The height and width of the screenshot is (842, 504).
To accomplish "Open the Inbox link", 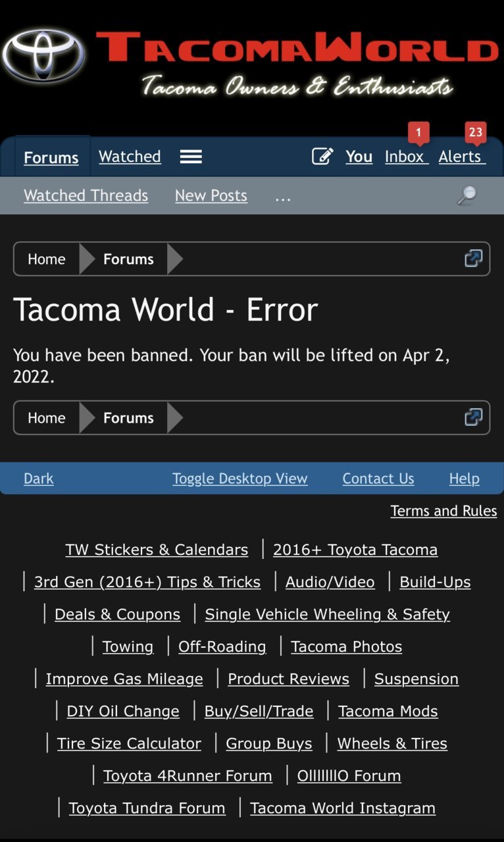I will pos(406,157).
